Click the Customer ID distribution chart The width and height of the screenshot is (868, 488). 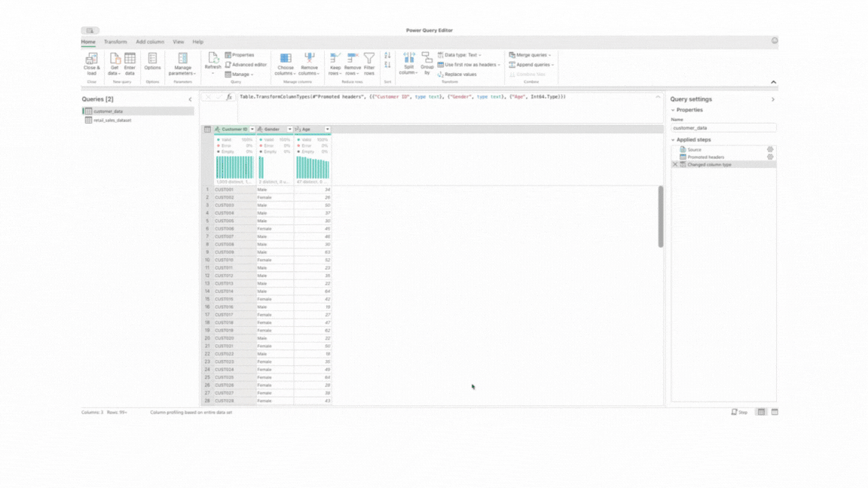coord(235,167)
